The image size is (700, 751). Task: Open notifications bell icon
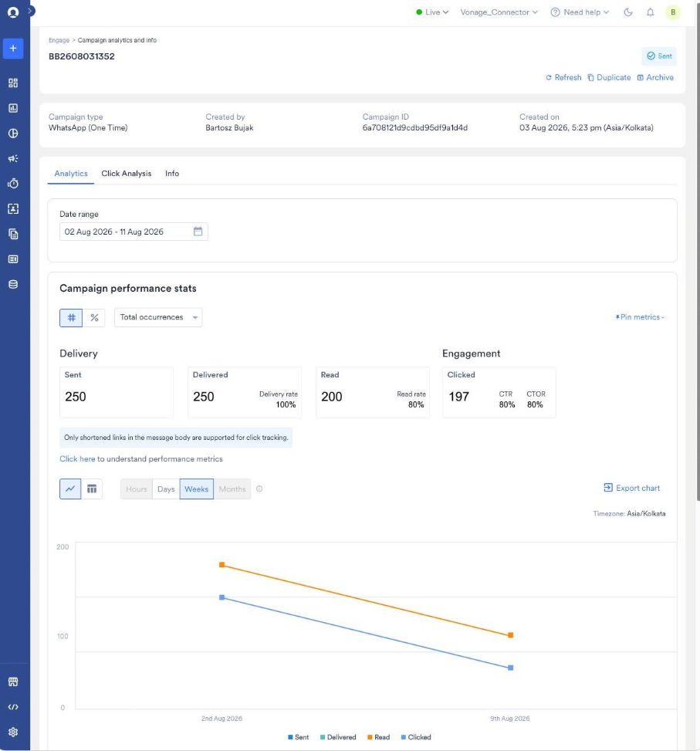pyautogui.click(x=650, y=12)
